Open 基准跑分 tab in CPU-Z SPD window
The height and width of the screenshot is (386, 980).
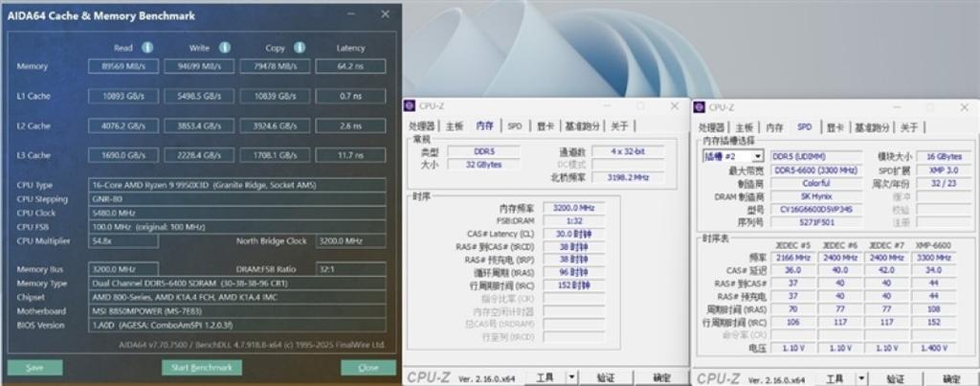pos(872,127)
